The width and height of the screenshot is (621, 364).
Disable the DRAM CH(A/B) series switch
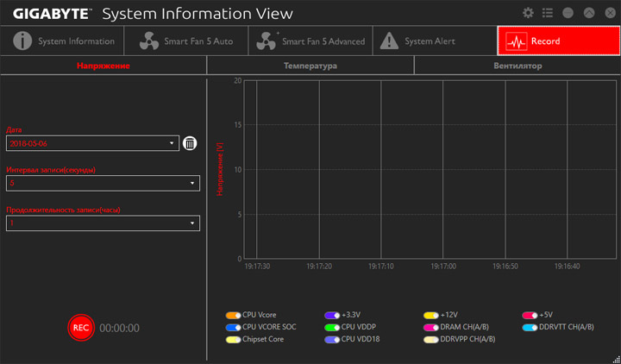(x=431, y=328)
